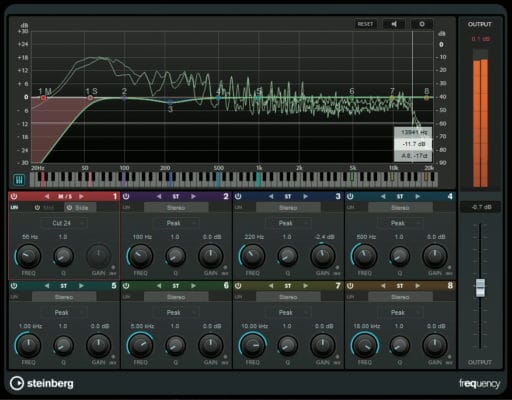This screenshot has height=400, width=512.
Task: Click the right arrow in band 2 header
Action: [193, 196]
